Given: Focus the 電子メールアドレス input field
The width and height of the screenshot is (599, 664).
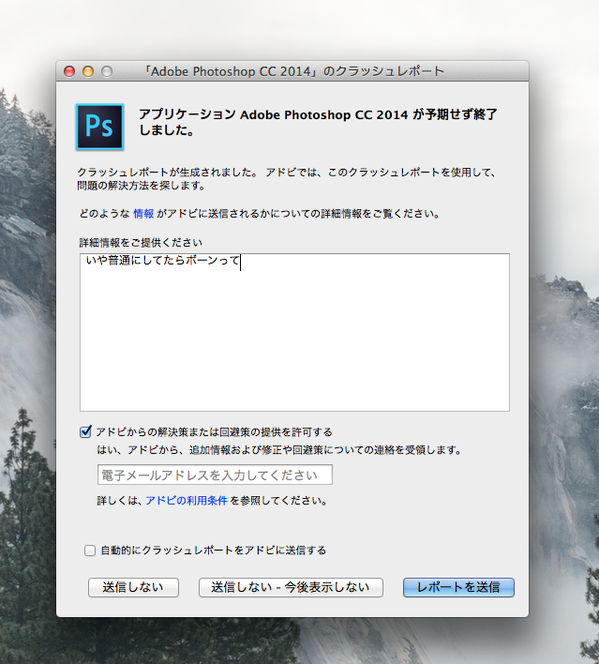Looking at the screenshot, I should click(x=215, y=475).
